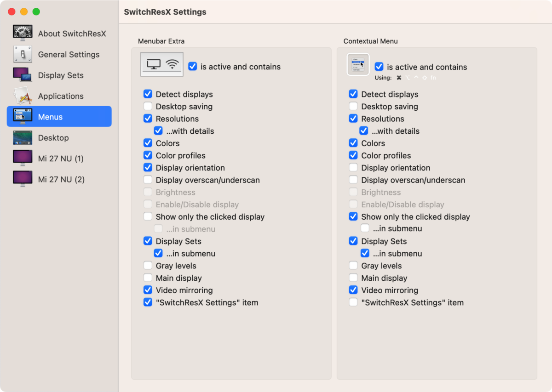
Task: Uncheck Resolutions in Menubar Extra
Action: click(148, 119)
